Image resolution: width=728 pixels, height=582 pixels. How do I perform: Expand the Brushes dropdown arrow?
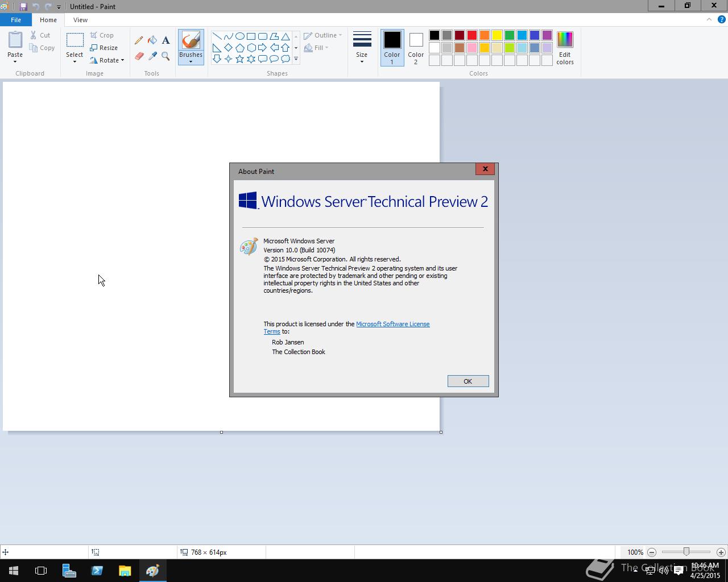click(191, 61)
